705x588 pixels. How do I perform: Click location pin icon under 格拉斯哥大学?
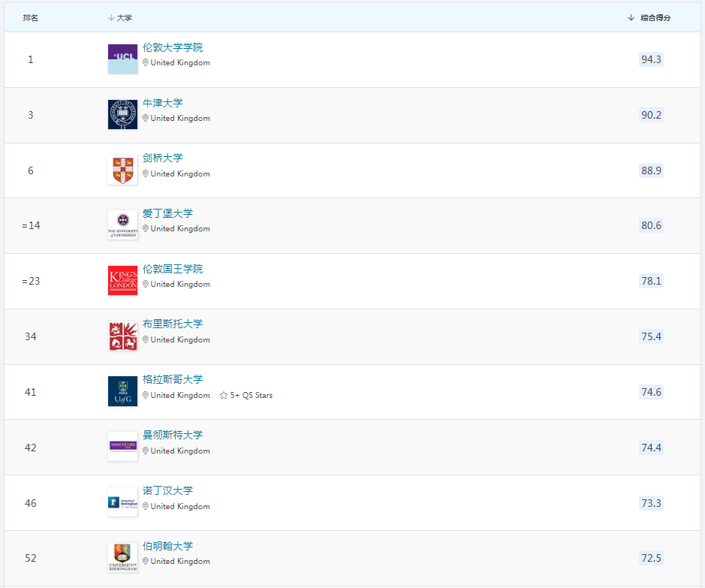(x=146, y=396)
